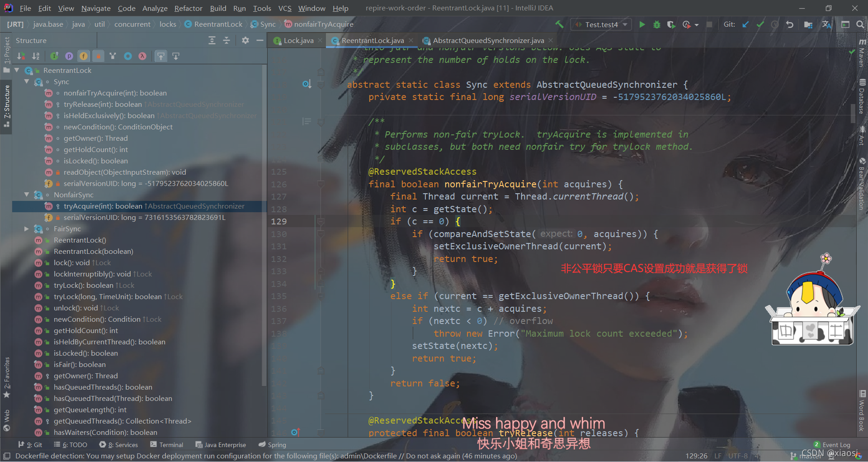Fold the nonfairTryAcquire method in the gutter
Screen dimensions: 868x462
click(x=321, y=184)
